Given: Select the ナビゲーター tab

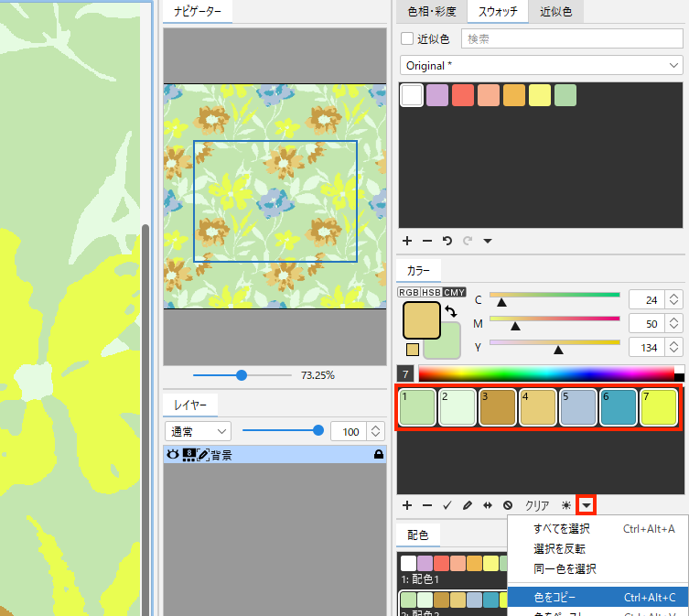Looking at the screenshot, I should coord(198,11).
